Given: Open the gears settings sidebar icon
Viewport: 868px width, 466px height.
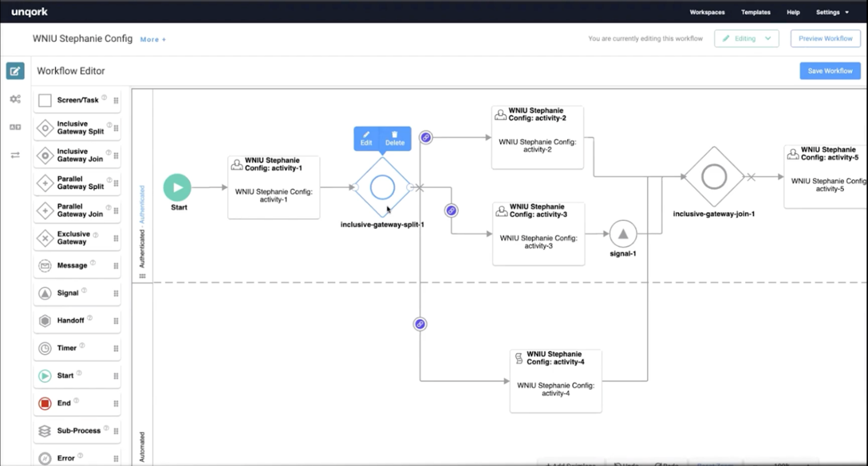Looking at the screenshot, I should coord(15,99).
